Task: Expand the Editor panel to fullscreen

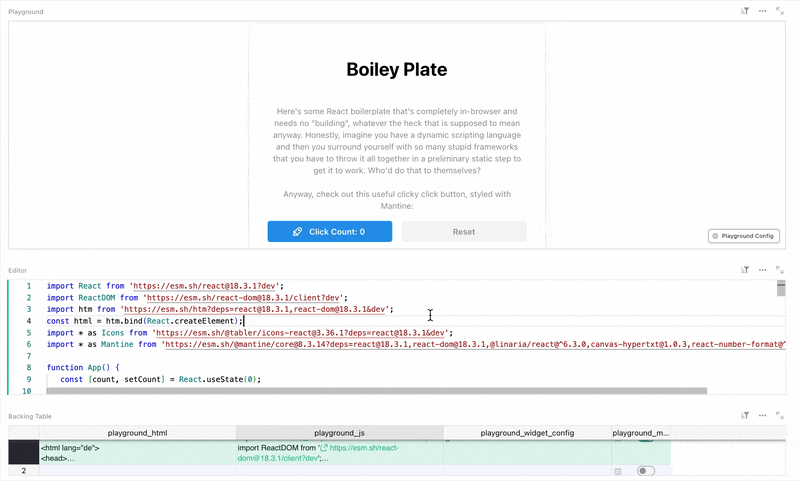Action: pyautogui.click(x=780, y=270)
